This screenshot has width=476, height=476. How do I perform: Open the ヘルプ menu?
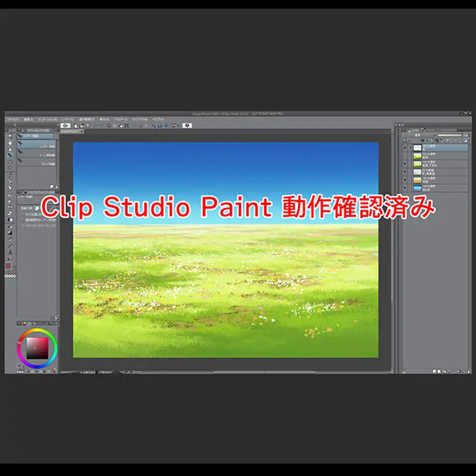click(x=158, y=120)
